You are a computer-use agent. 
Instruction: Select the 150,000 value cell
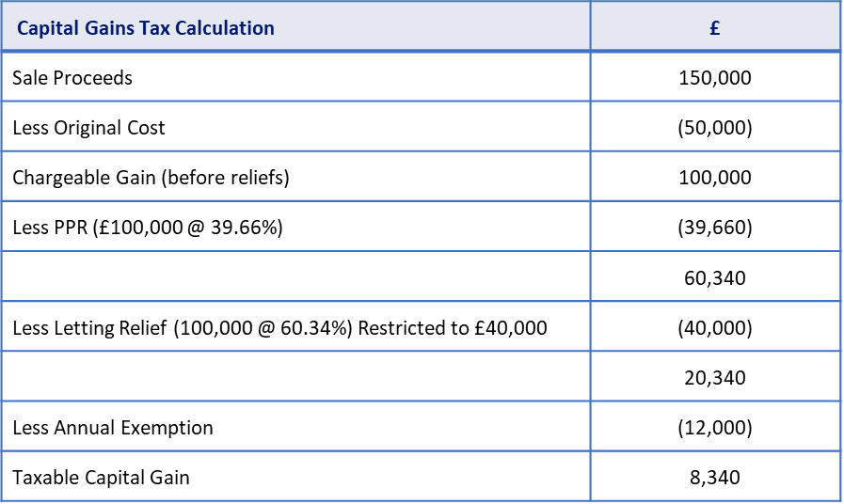click(x=715, y=78)
